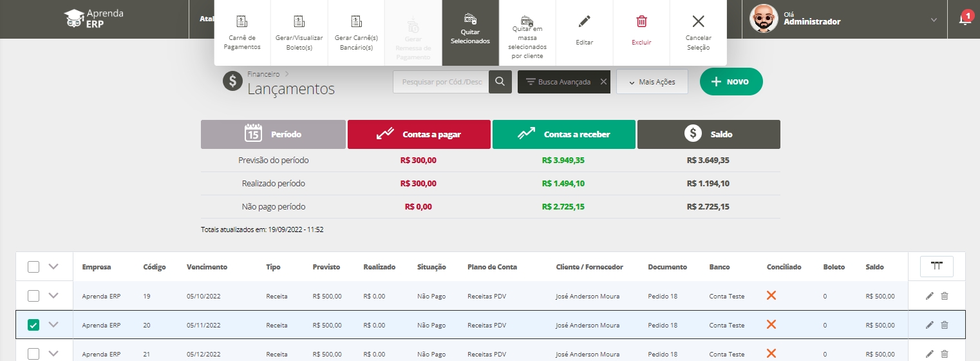Click the red Excluir trash icon
This screenshot has height=361, width=980.
pos(641,21)
